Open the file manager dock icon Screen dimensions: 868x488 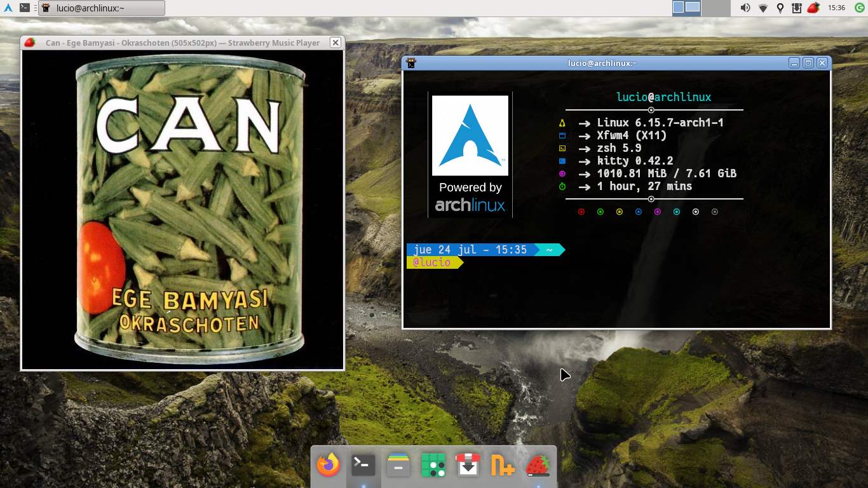click(x=398, y=465)
